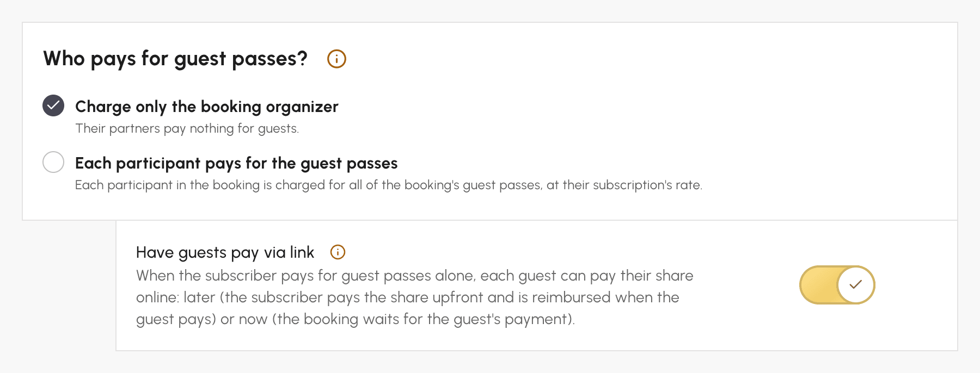This screenshot has width=980, height=373.
Task: Choose 'Each participant pays for the guest passes' radio
Action: click(x=53, y=162)
